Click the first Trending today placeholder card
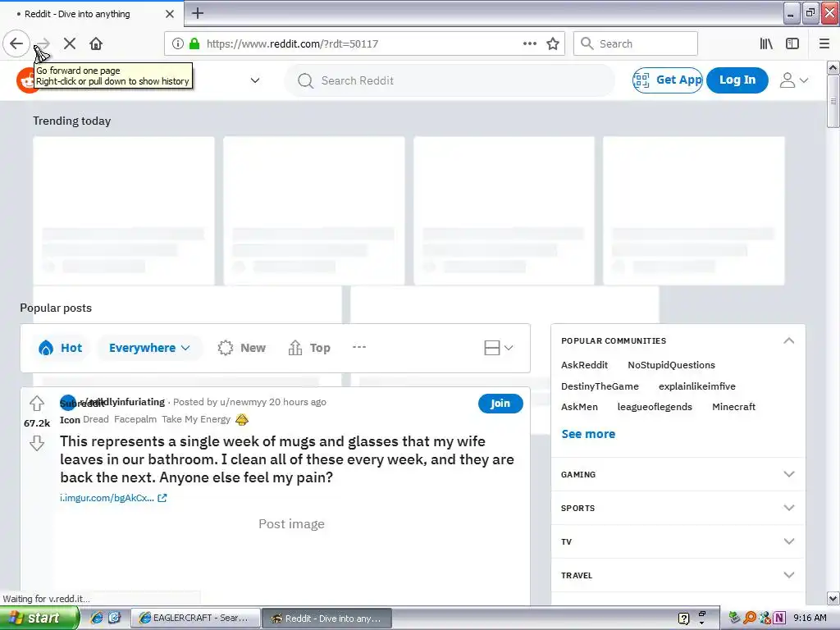Screen dimensions: 840x630 click(x=124, y=211)
